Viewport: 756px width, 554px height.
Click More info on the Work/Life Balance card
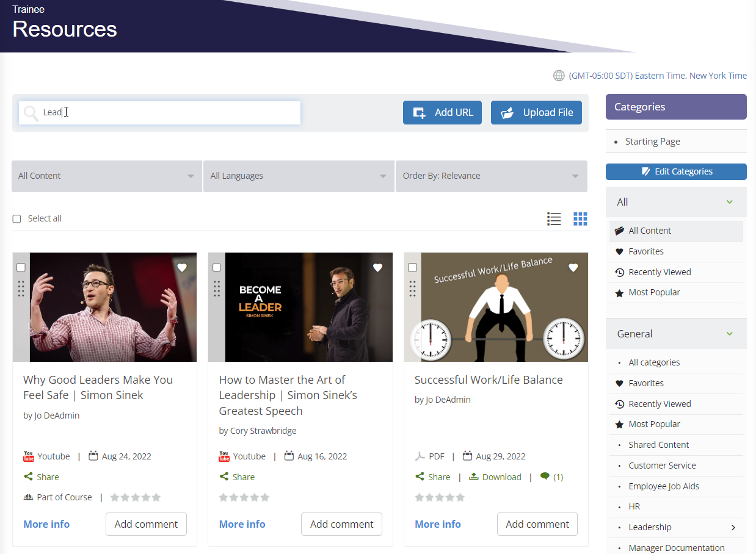437,523
